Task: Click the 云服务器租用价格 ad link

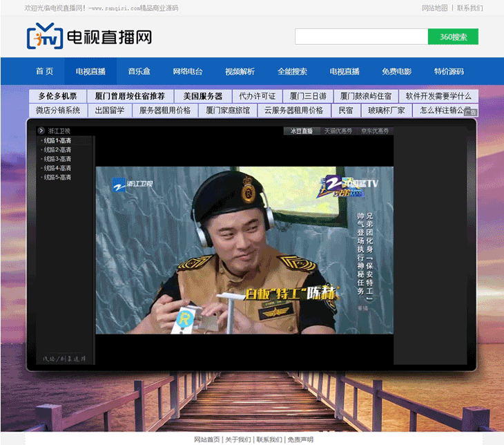Action: coord(294,111)
